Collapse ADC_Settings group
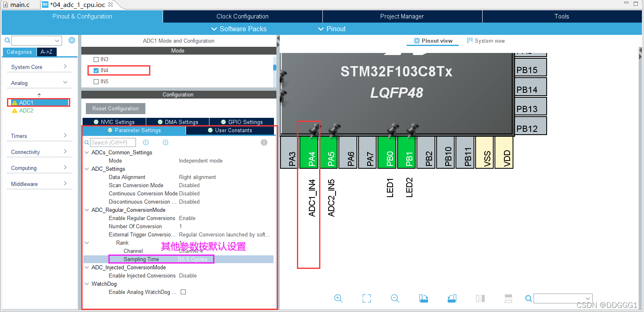Viewport: 644px width, 312px height. (87, 169)
